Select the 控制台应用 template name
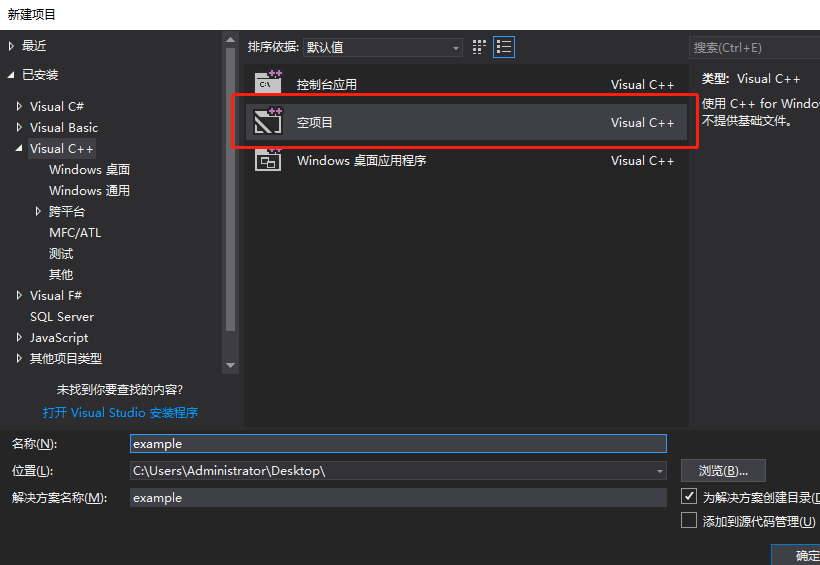This screenshot has width=820, height=565. pos(327,85)
